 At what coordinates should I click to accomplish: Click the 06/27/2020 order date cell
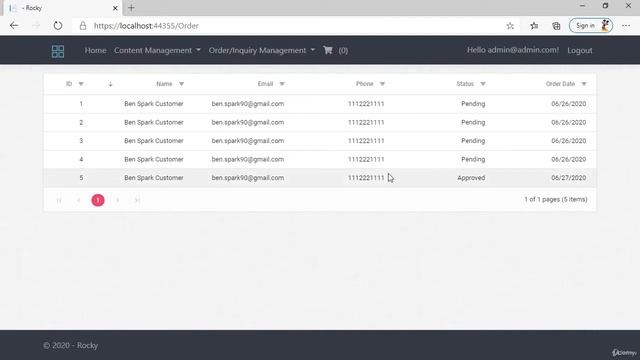point(569,178)
